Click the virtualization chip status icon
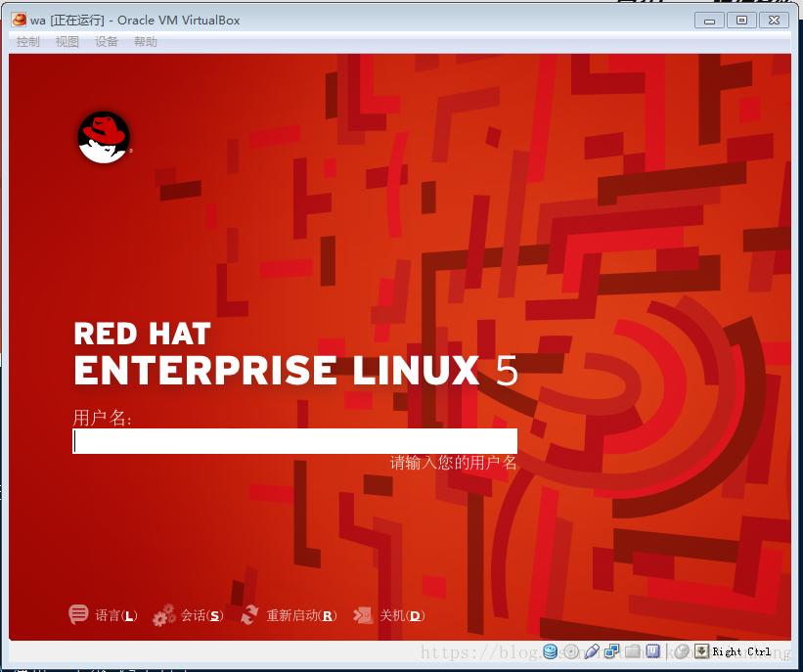 [653, 651]
